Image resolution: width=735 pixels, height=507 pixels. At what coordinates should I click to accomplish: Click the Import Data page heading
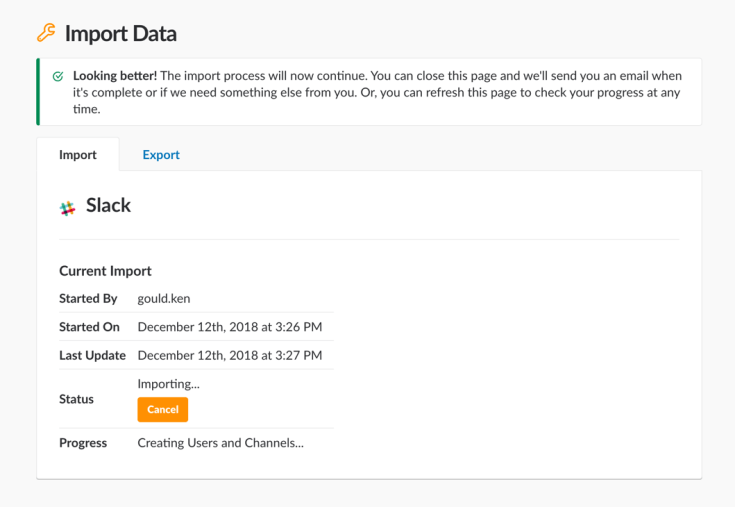(x=121, y=33)
